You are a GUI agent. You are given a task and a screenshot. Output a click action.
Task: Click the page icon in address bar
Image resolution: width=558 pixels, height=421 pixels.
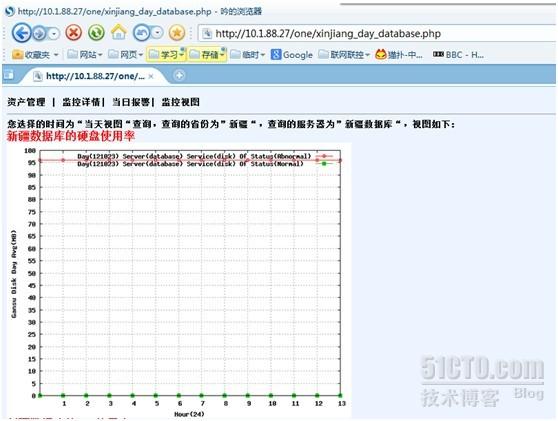pyautogui.click(x=207, y=34)
